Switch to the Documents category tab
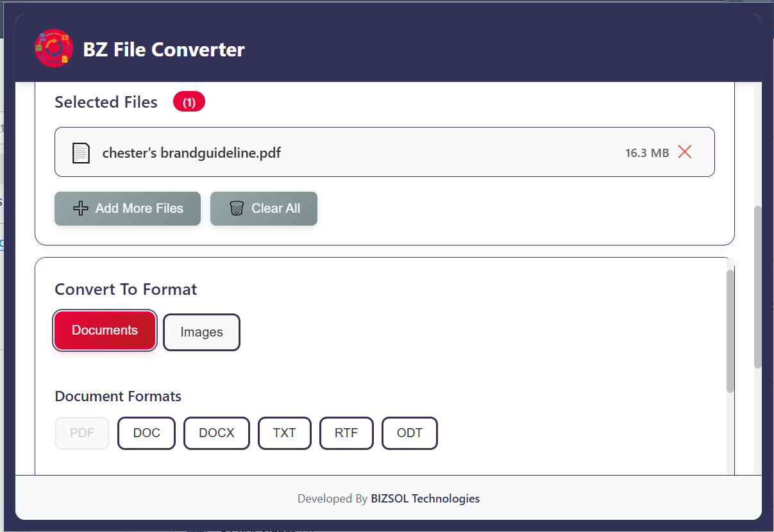774x532 pixels. coord(105,331)
